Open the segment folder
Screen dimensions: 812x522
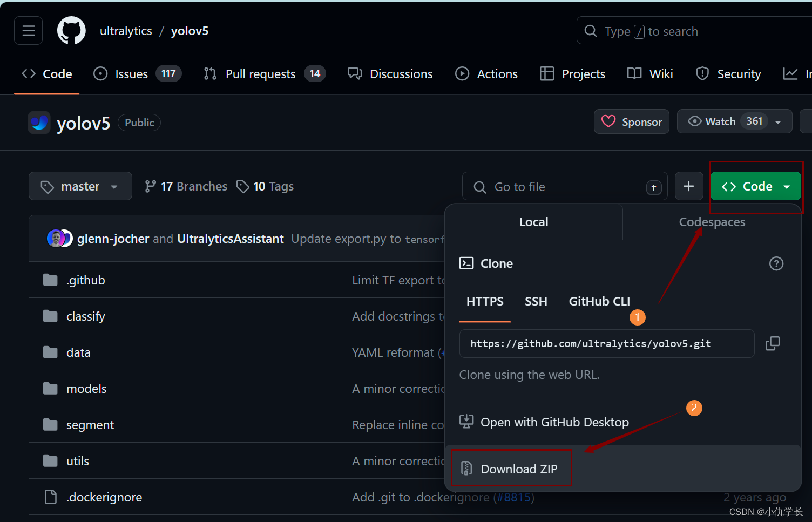tap(90, 425)
